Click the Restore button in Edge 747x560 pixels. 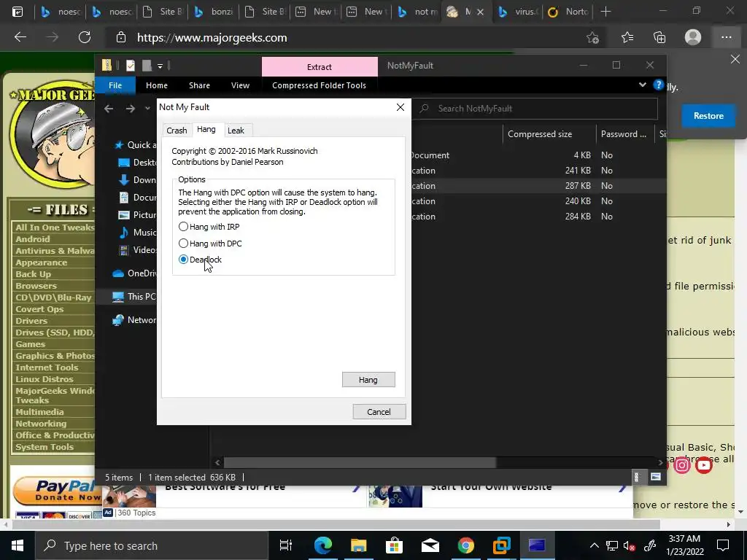click(708, 116)
